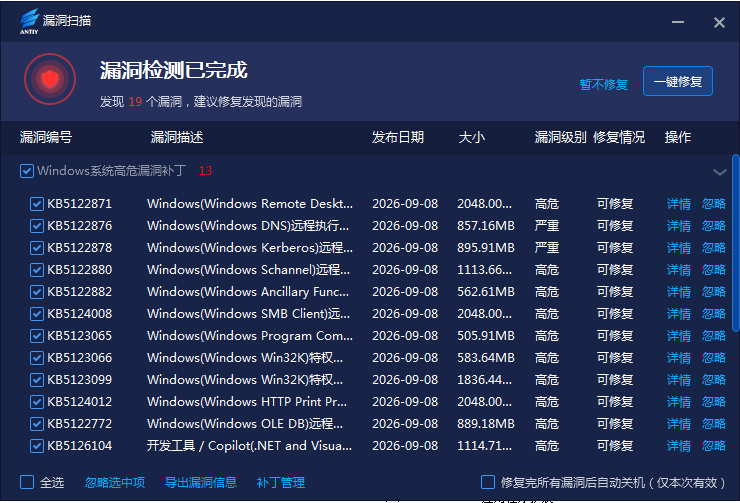Toggle the Windows系统高危漏洞补丁 group checkbox
The image size is (740, 503).
(x=27, y=171)
